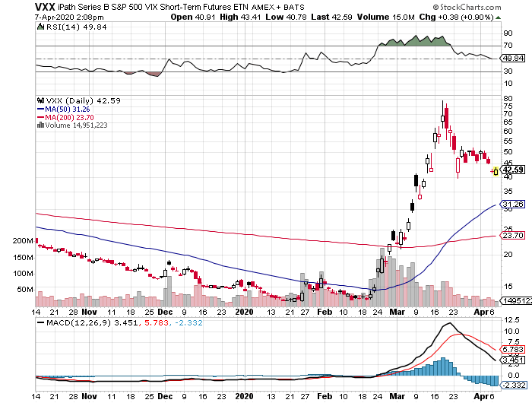Viewport: 532px width, 403px height.
Task: Click the -2.332 histogram value tag
Action: pyautogui.click(x=514, y=386)
